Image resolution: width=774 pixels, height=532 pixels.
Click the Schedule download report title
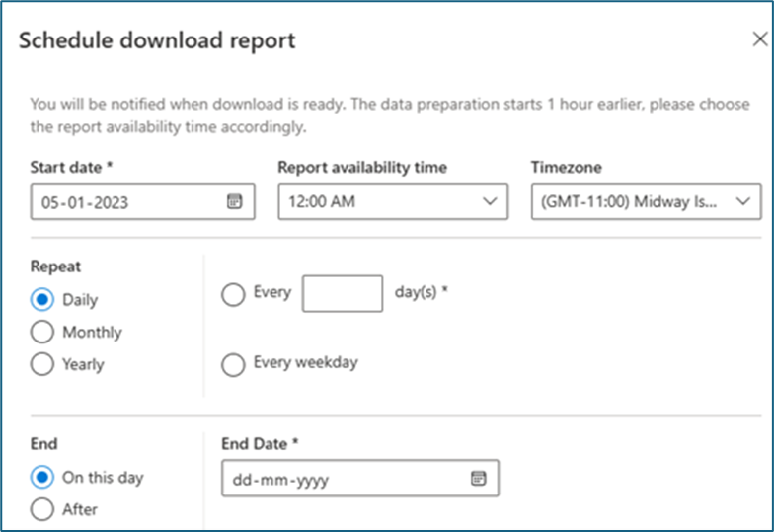tap(157, 41)
